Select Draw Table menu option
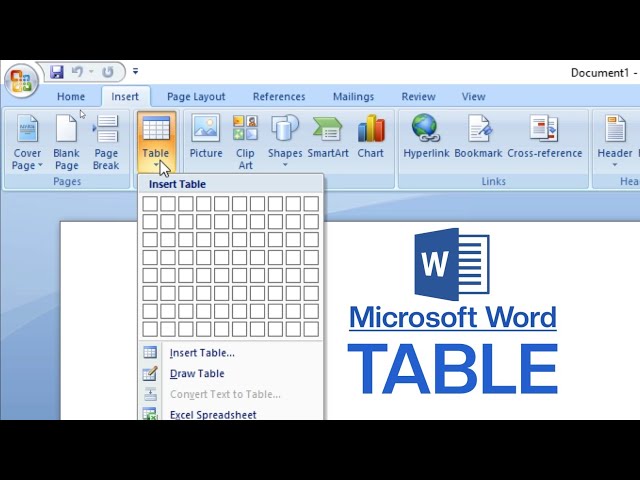The width and height of the screenshot is (640, 480). coord(231,374)
